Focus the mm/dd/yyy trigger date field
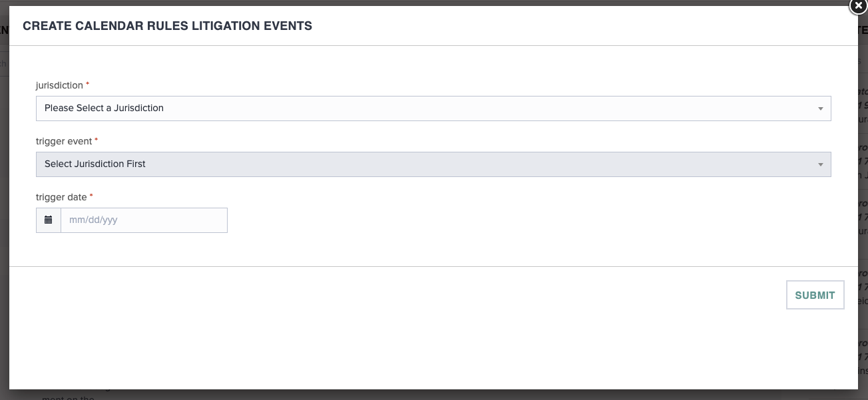Image resolution: width=868 pixels, height=400 pixels. coord(144,220)
